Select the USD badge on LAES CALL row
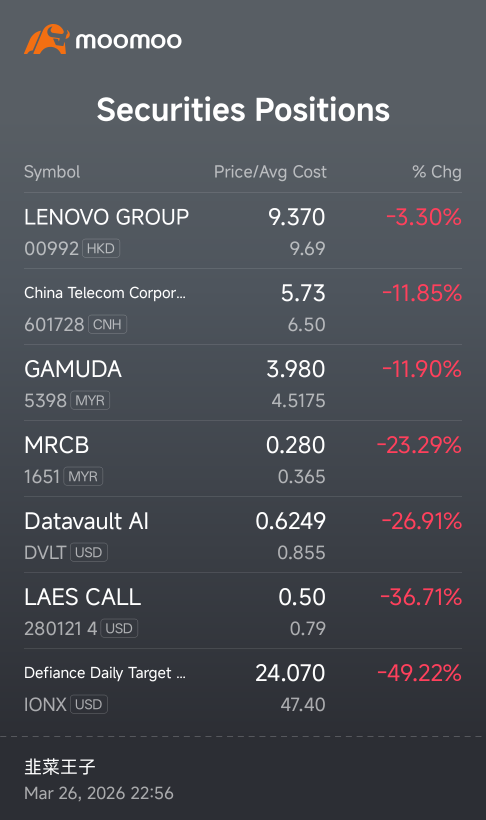The image size is (486, 820). (x=119, y=628)
